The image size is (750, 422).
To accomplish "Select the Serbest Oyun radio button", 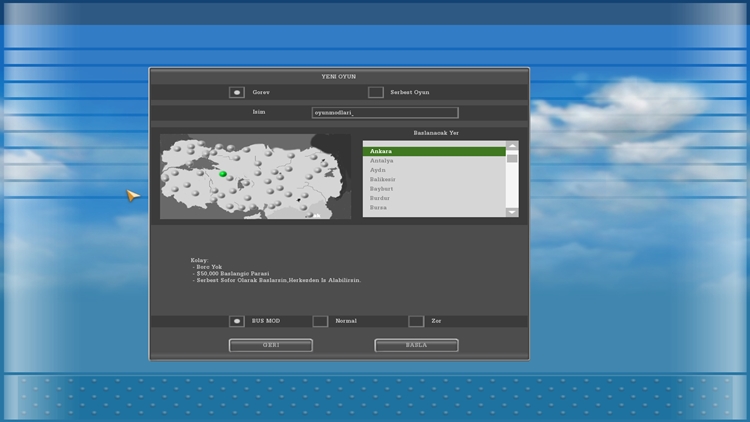I will pyautogui.click(x=375, y=92).
